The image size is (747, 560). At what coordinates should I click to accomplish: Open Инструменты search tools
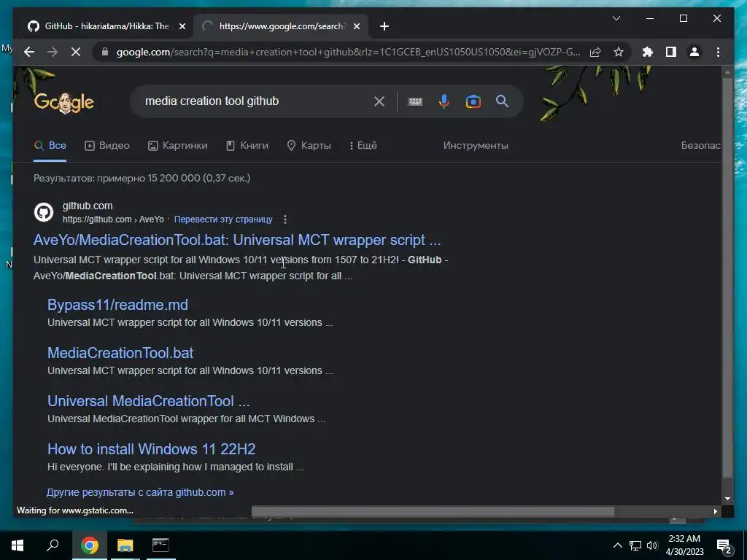(476, 145)
